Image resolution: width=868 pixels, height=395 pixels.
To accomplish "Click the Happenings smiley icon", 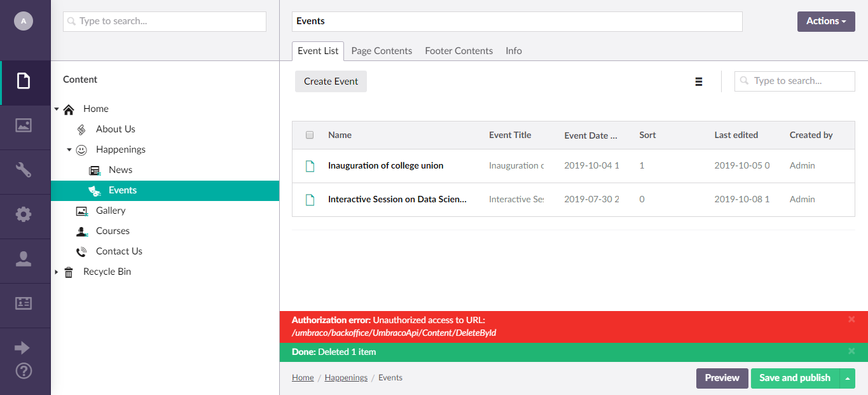I will (x=81, y=150).
